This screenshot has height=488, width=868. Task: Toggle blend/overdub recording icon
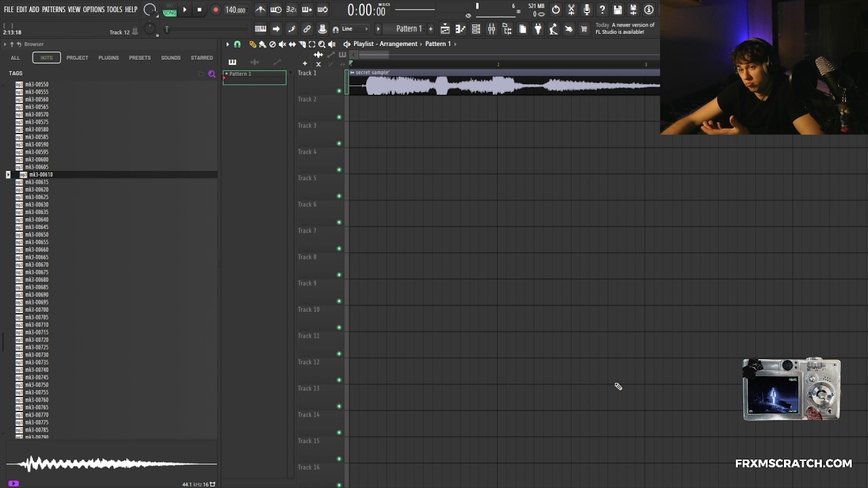click(x=307, y=9)
